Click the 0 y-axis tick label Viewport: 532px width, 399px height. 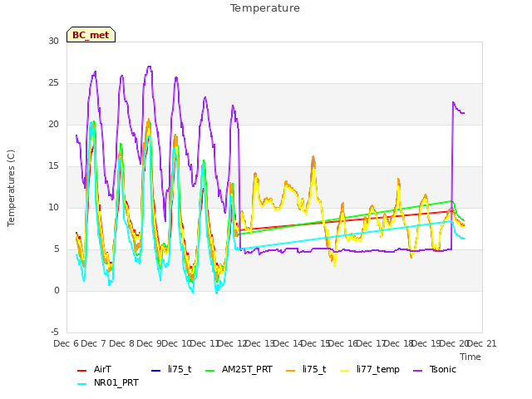click(57, 291)
